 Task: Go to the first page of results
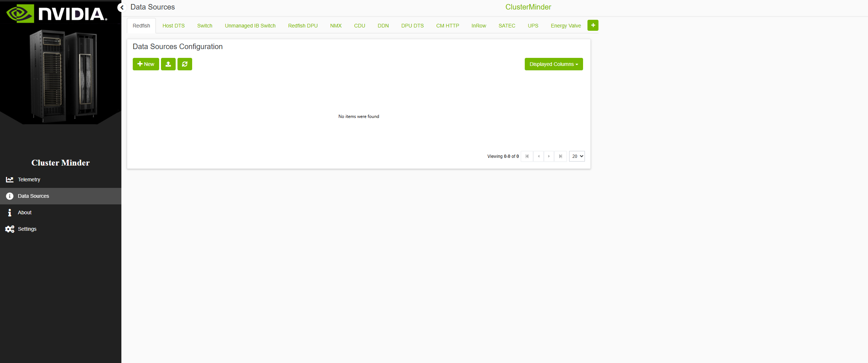pyautogui.click(x=527, y=156)
